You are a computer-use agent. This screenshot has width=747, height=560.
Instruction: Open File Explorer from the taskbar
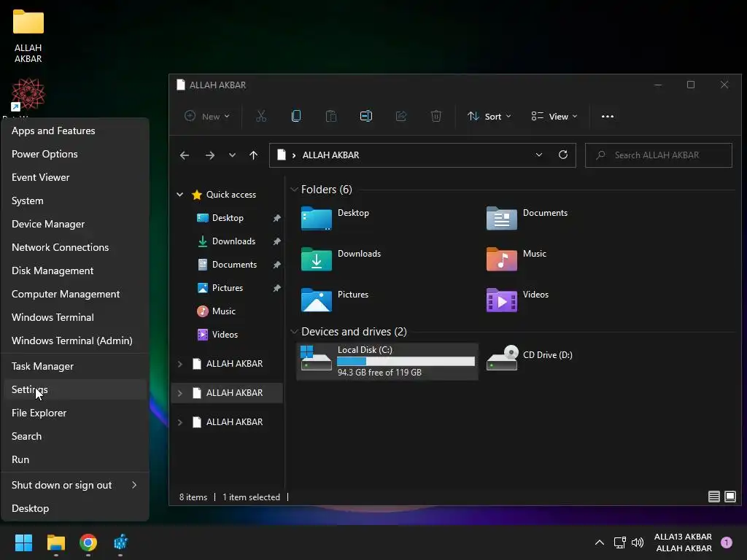pyautogui.click(x=55, y=542)
